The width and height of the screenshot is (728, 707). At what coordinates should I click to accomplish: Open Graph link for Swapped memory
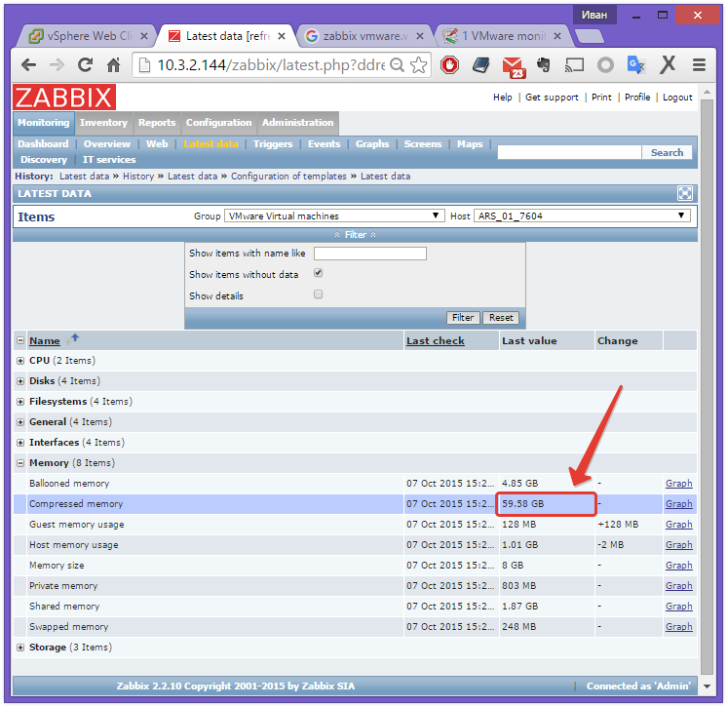click(679, 627)
